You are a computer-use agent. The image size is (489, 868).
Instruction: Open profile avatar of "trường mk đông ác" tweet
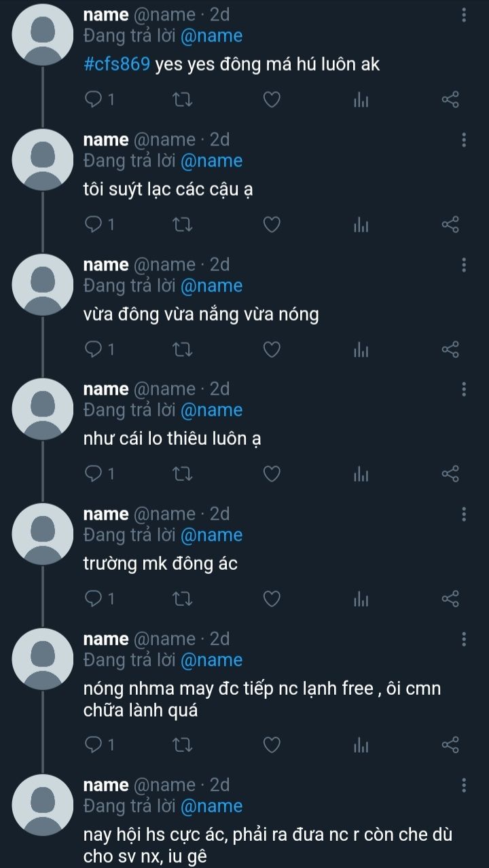tap(43, 533)
